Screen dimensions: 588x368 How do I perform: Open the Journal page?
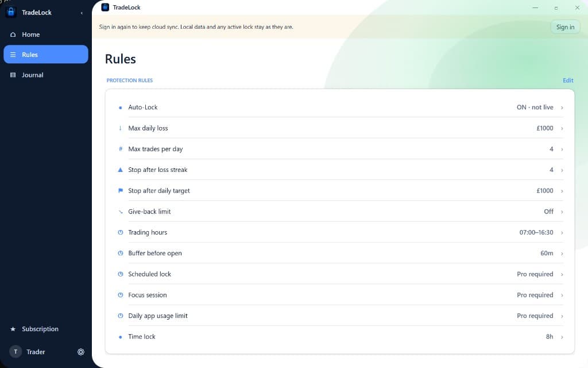[46, 75]
